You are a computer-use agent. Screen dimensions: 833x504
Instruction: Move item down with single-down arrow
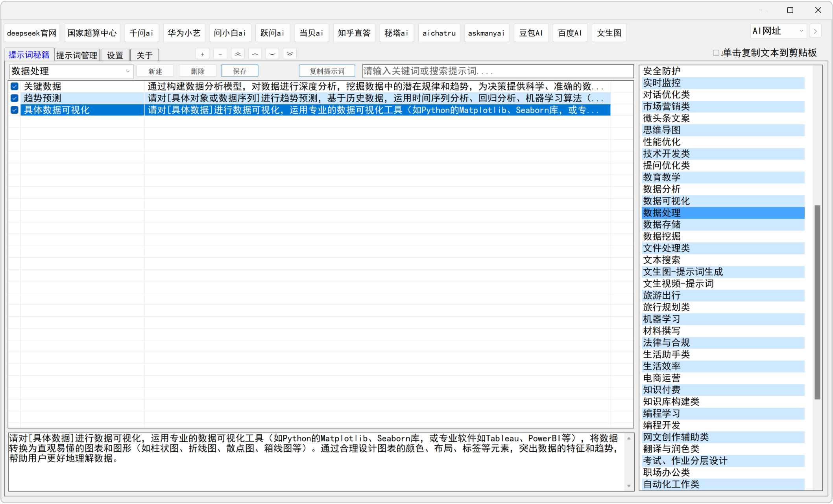click(x=272, y=54)
